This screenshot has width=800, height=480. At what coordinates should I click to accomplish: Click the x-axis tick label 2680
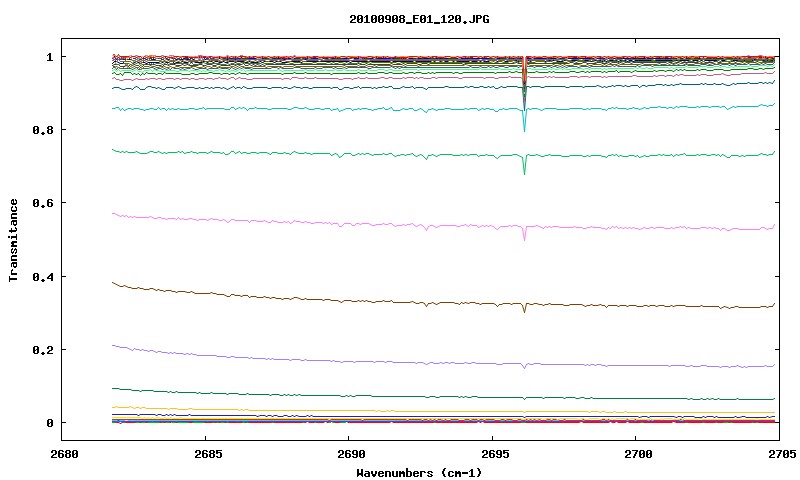pyautogui.click(x=64, y=454)
